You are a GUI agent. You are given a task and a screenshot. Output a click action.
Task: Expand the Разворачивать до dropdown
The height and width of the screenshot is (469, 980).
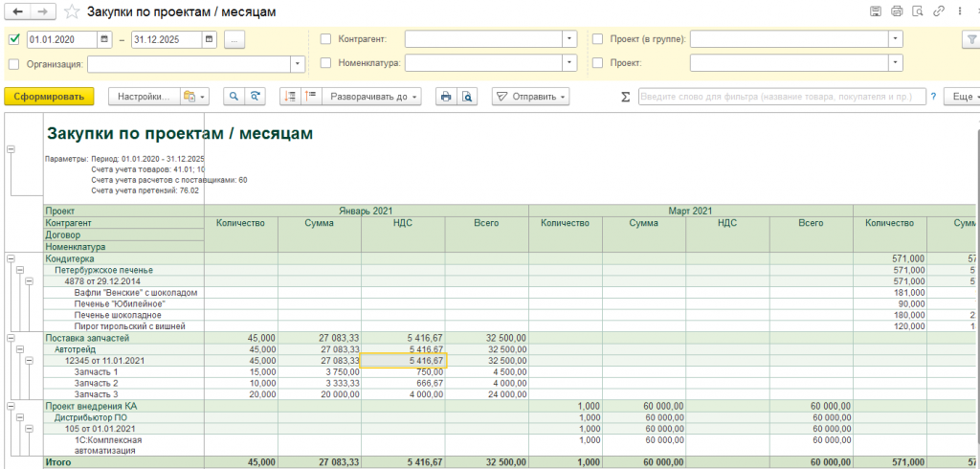click(373, 97)
